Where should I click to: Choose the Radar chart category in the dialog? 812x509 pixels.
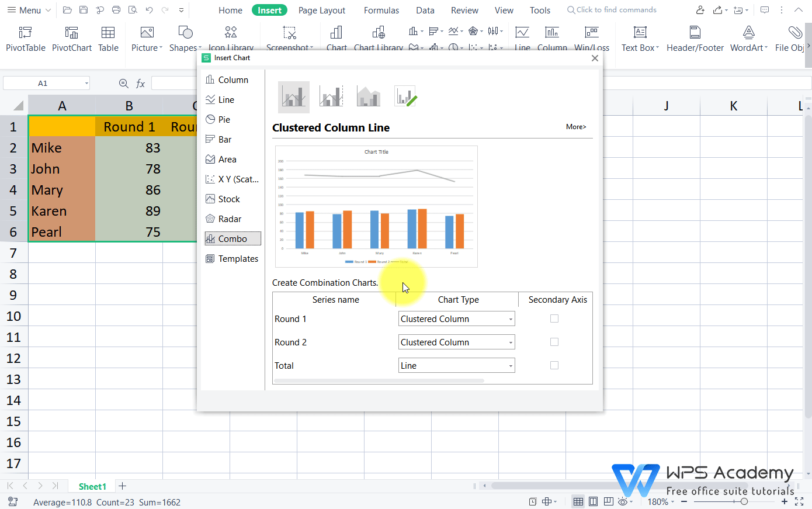tap(227, 219)
